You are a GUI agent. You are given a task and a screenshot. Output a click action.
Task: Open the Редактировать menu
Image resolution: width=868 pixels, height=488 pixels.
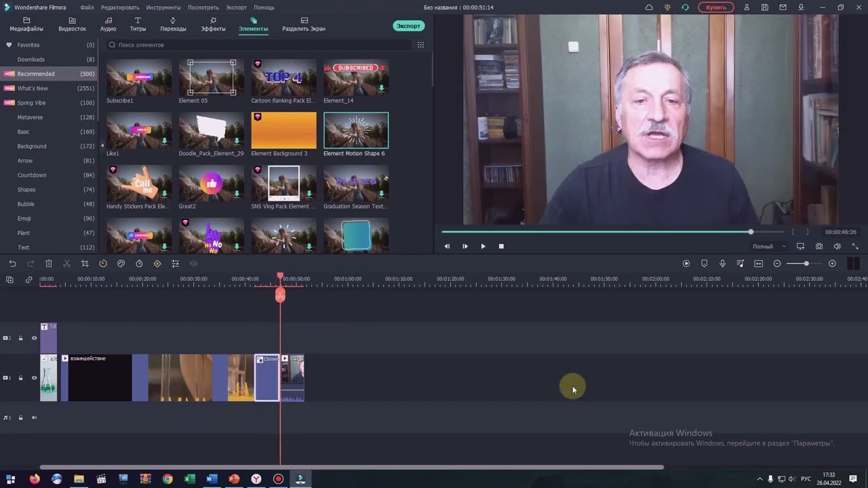[x=120, y=7]
